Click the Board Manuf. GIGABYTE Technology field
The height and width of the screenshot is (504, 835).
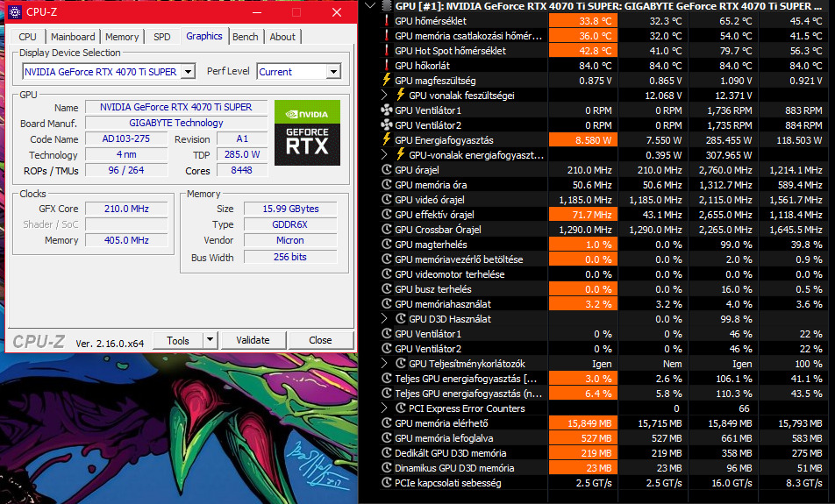[176, 123]
